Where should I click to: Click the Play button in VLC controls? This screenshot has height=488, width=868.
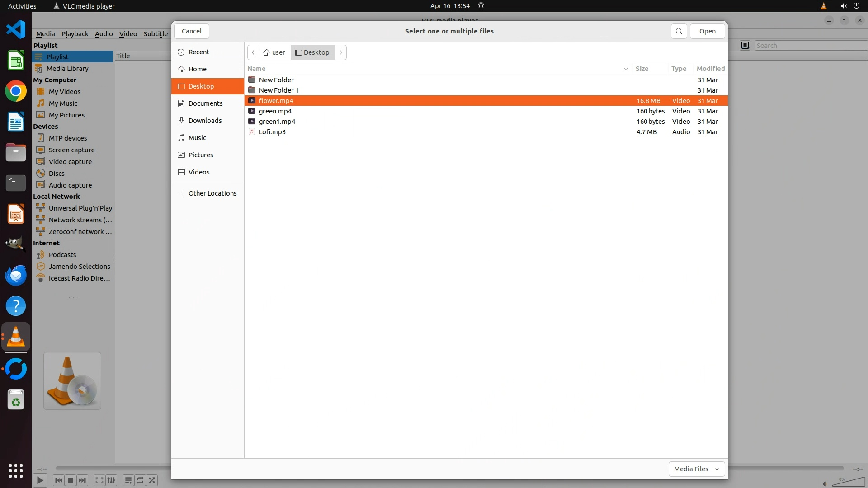pos(40,480)
